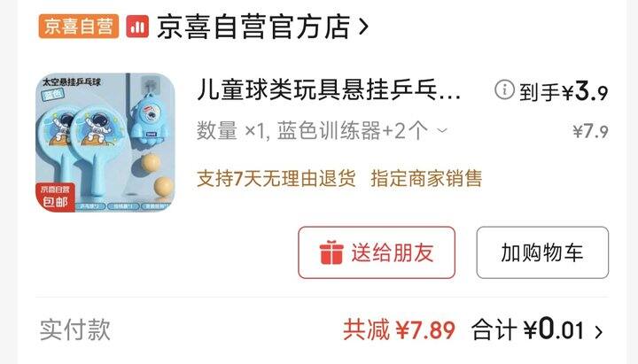The width and height of the screenshot is (638, 364).
Task: Tap the 包邮 red corner badge
Action: [55, 197]
